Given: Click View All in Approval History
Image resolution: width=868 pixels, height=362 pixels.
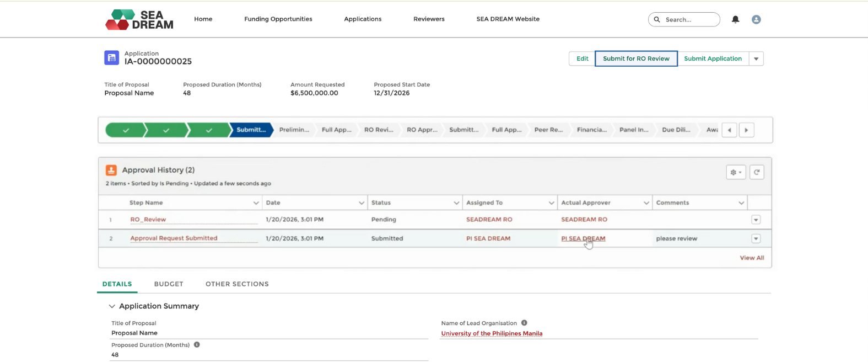Looking at the screenshot, I should (x=752, y=258).
